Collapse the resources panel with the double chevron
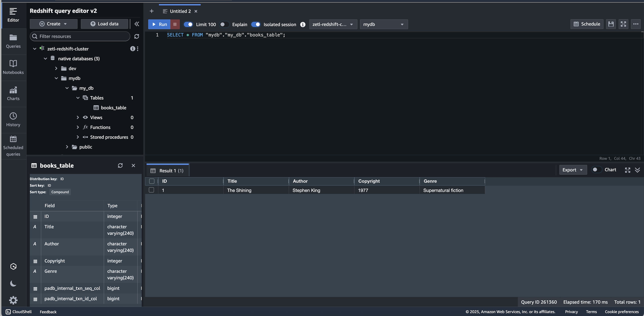This screenshot has width=644, height=316. pos(137,24)
